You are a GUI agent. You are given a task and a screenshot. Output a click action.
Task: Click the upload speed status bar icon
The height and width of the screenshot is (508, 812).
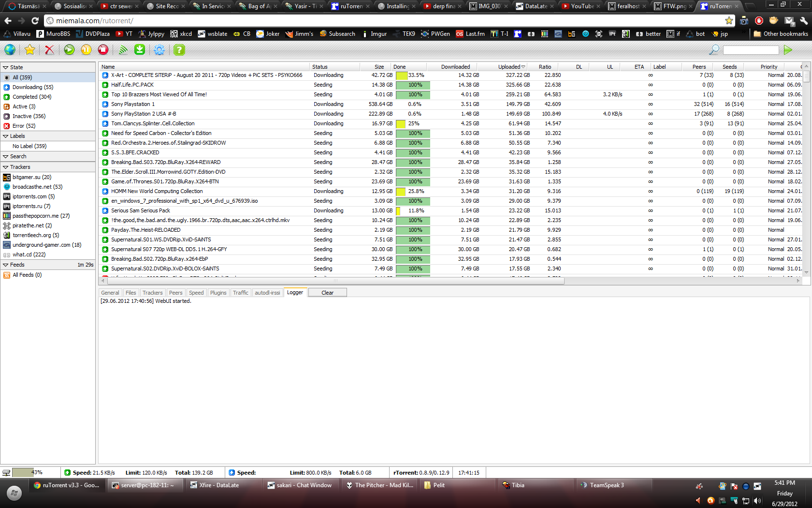tap(68, 473)
